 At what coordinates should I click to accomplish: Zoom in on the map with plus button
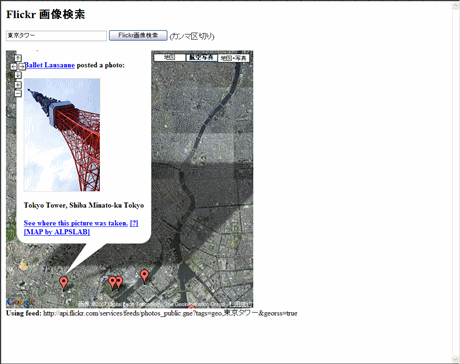coord(18,85)
